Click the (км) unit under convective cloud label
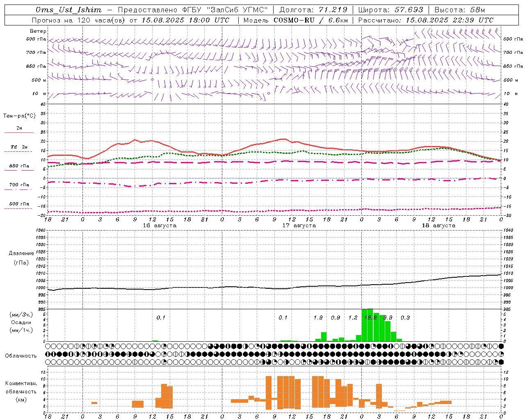This screenshot has width=525, height=420. [x=21, y=399]
